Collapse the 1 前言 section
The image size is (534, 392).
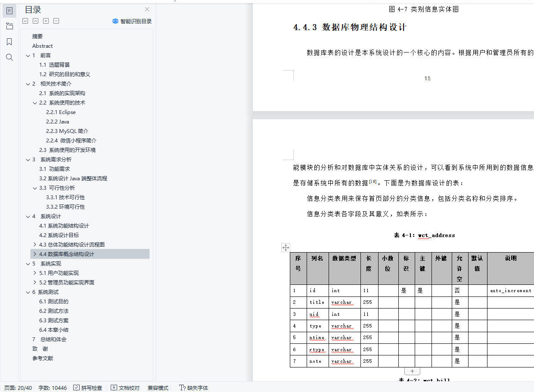tap(28, 56)
